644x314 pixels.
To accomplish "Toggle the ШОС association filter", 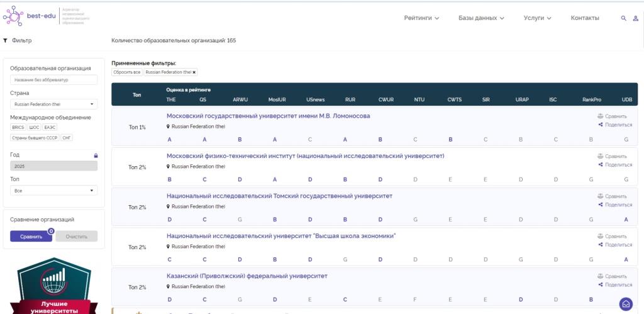I will click(34, 127).
